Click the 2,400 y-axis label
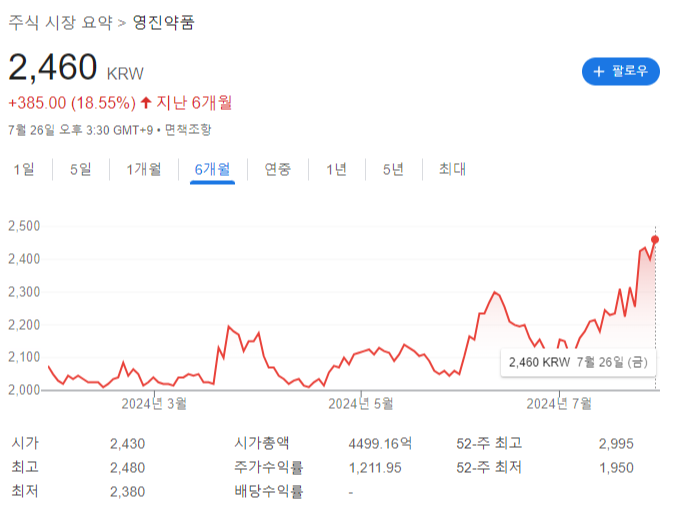This screenshot has height=505, width=674. tap(24, 259)
